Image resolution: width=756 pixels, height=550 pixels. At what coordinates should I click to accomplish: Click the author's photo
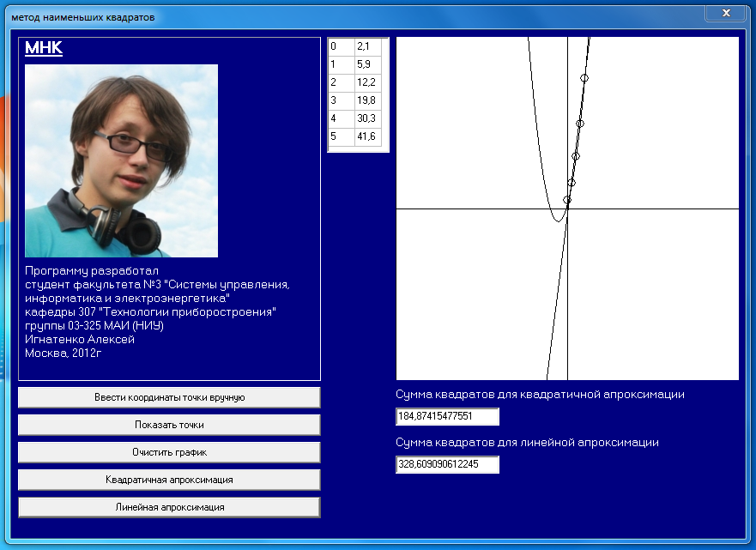click(x=122, y=160)
